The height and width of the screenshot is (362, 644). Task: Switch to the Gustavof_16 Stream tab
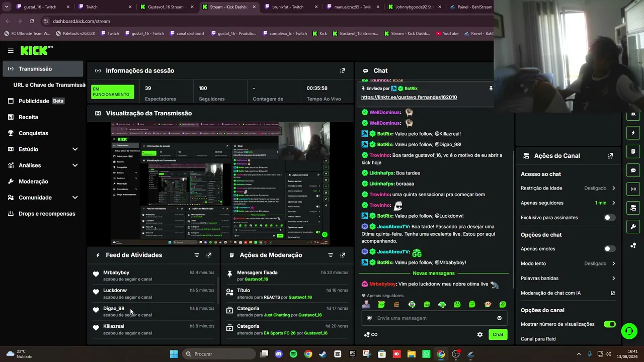(x=168, y=7)
